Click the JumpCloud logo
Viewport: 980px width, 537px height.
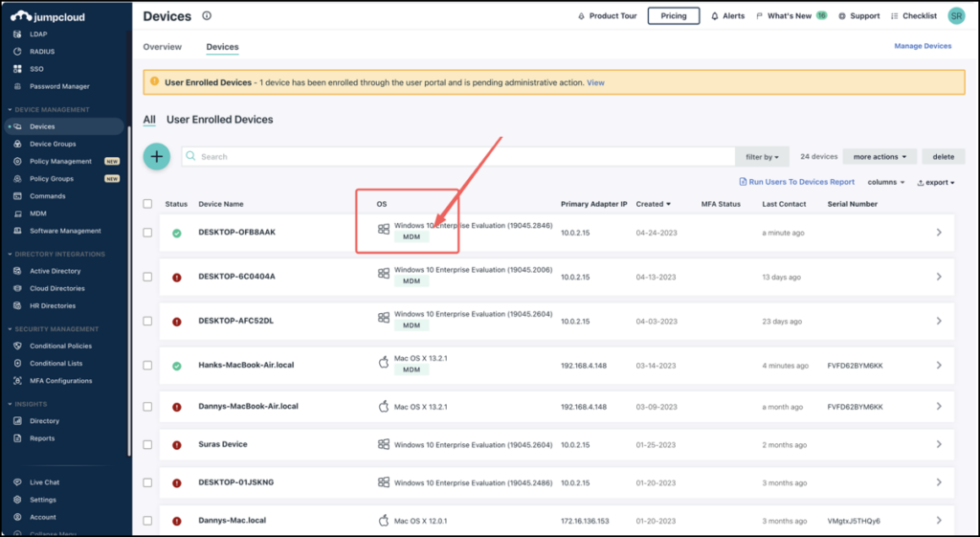point(48,16)
